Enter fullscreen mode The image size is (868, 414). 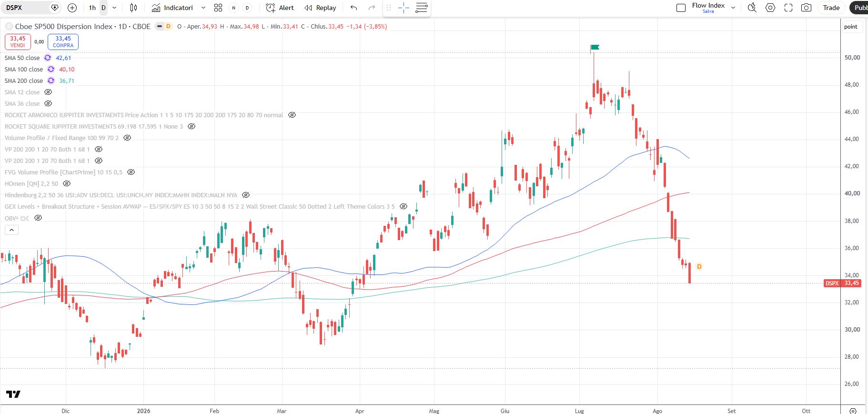click(788, 8)
